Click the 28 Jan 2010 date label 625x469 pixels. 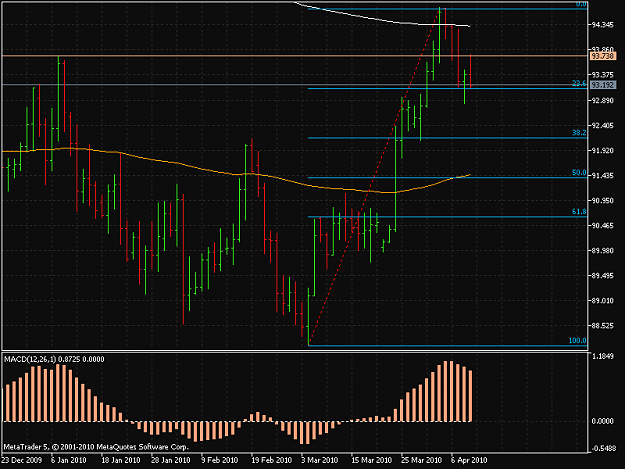click(171, 460)
